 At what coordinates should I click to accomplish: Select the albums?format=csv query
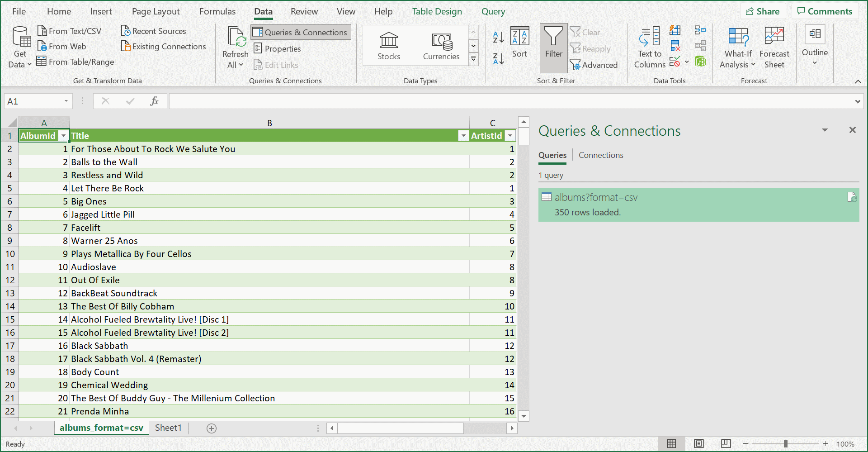point(698,205)
